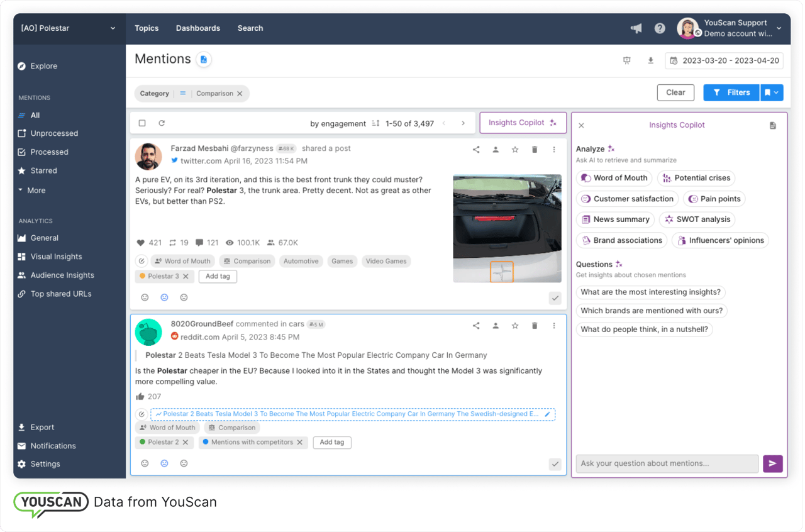805x532 pixels.
Task: Open the Topics menu item
Action: tap(147, 28)
